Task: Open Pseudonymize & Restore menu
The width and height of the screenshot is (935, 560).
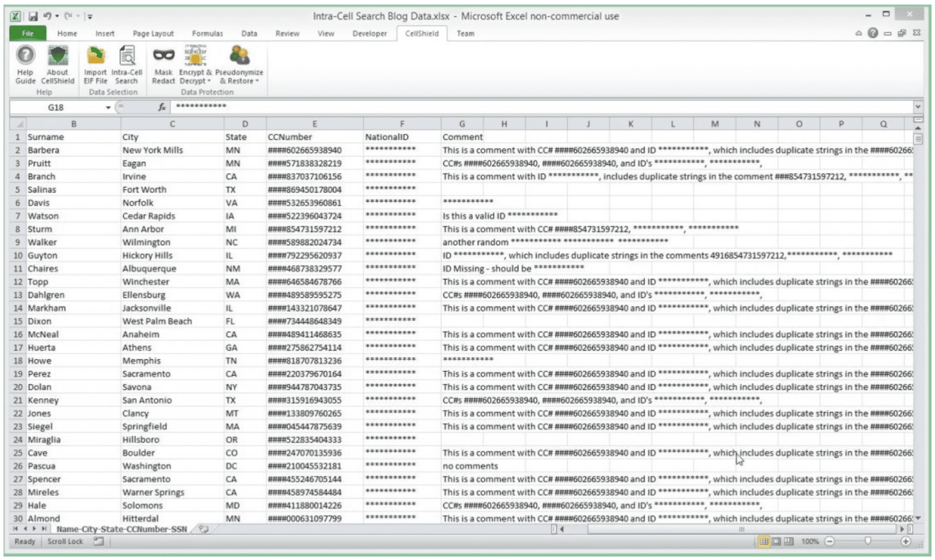Action: pos(239,65)
